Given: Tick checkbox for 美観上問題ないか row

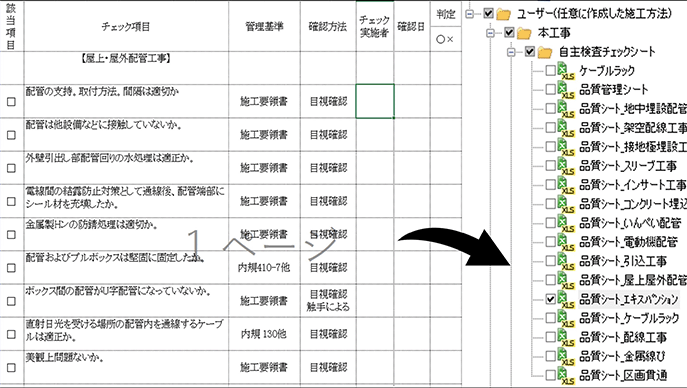Looking at the screenshot, I should tap(11, 368).
